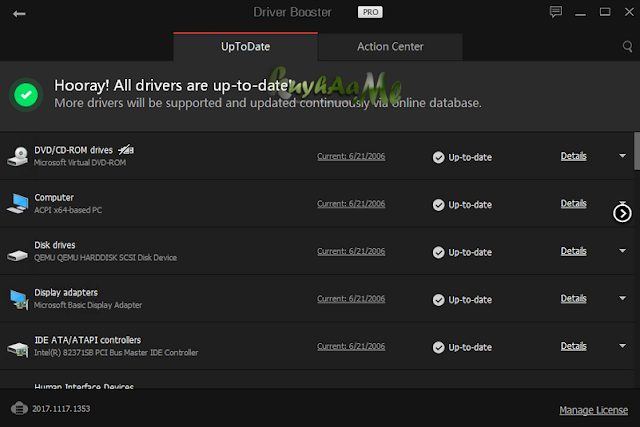Click the IDE ATA/ATAPI controllers device icon
The width and height of the screenshot is (640, 427).
tap(18, 349)
